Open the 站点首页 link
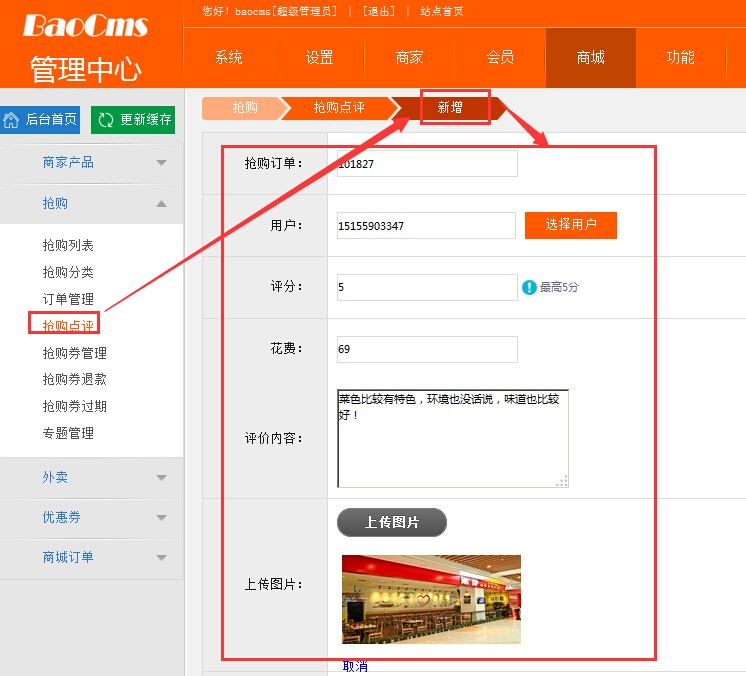Viewport: 746px width, 676px height. pos(442,11)
